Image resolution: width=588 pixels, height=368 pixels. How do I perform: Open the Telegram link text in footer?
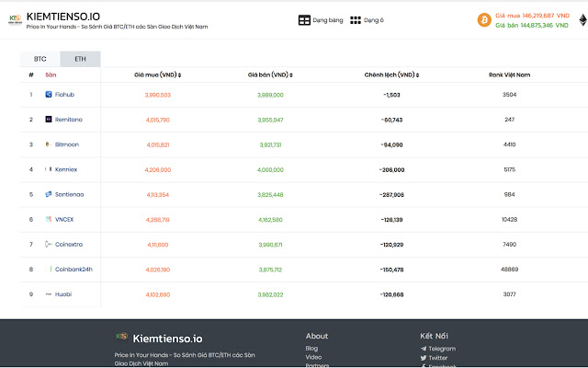pyautogui.click(x=442, y=349)
